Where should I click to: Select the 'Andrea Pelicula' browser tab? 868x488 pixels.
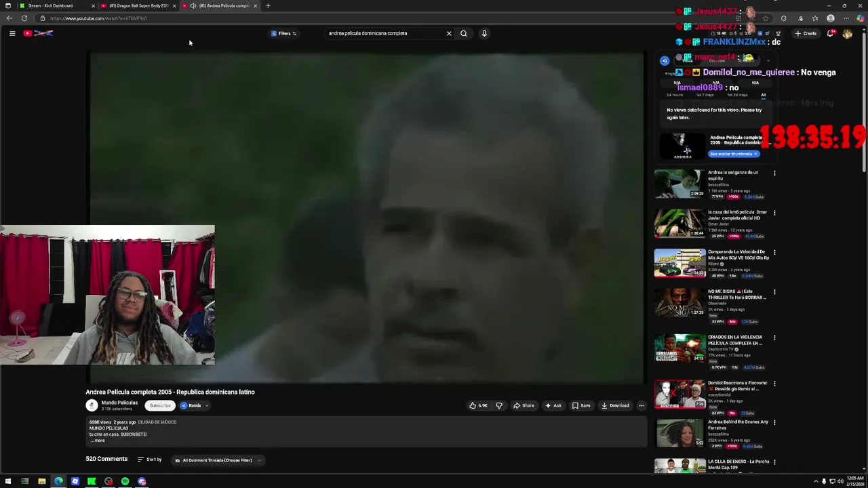218,5
